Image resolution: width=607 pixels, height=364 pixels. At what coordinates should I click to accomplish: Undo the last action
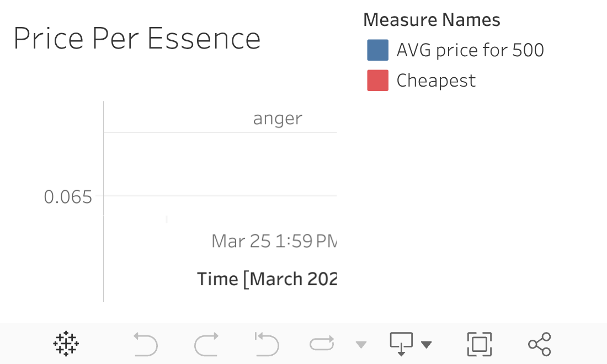pyautogui.click(x=146, y=344)
